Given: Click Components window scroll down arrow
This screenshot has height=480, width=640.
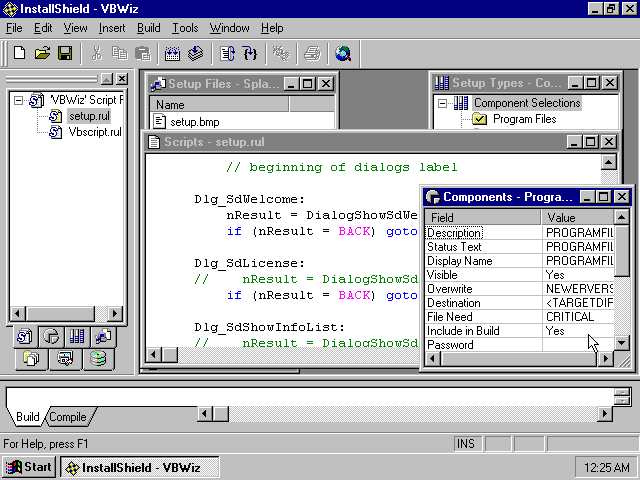Looking at the screenshot, I should point(621,343).
